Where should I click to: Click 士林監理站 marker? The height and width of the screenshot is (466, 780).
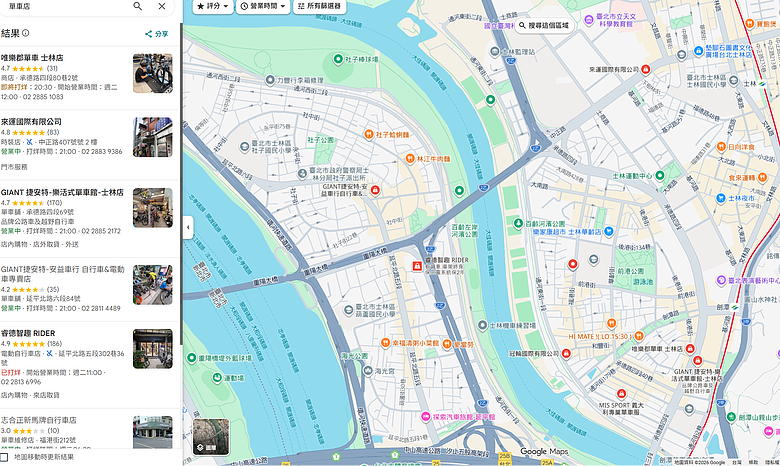[494, 51]
